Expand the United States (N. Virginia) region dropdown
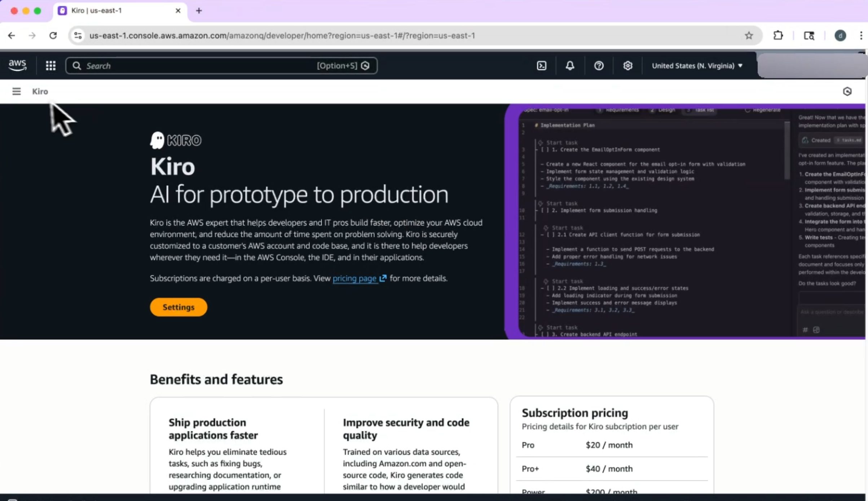The image size is (868, 501). (x=697, y=66)
